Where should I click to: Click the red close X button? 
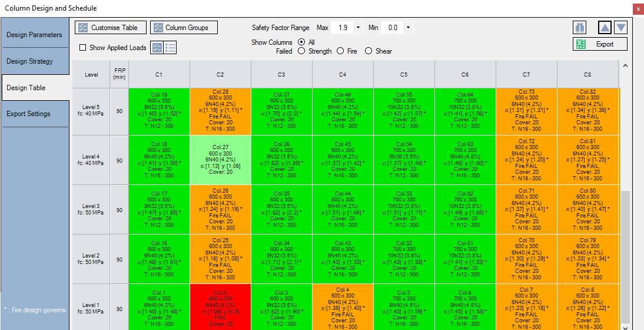tap(638, 9)
